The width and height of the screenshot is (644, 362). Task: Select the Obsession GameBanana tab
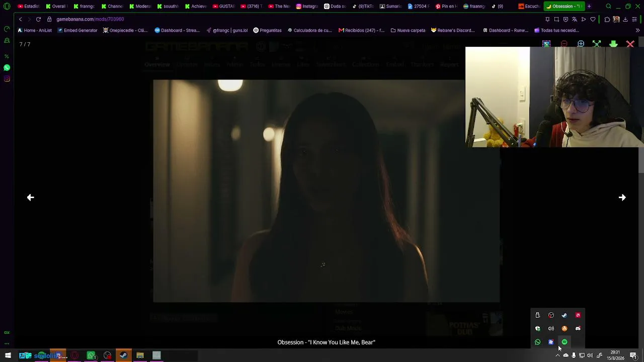[x=564, y=7]
